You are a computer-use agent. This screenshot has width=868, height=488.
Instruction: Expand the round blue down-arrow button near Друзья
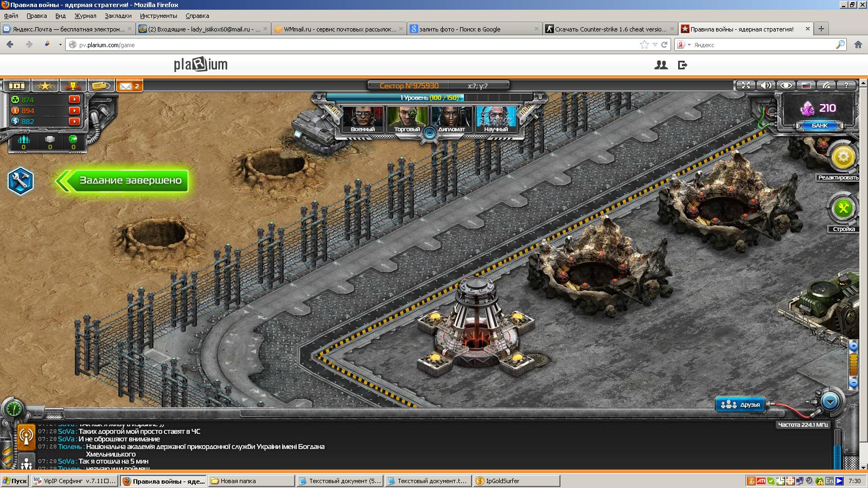[x=830, y=402]
